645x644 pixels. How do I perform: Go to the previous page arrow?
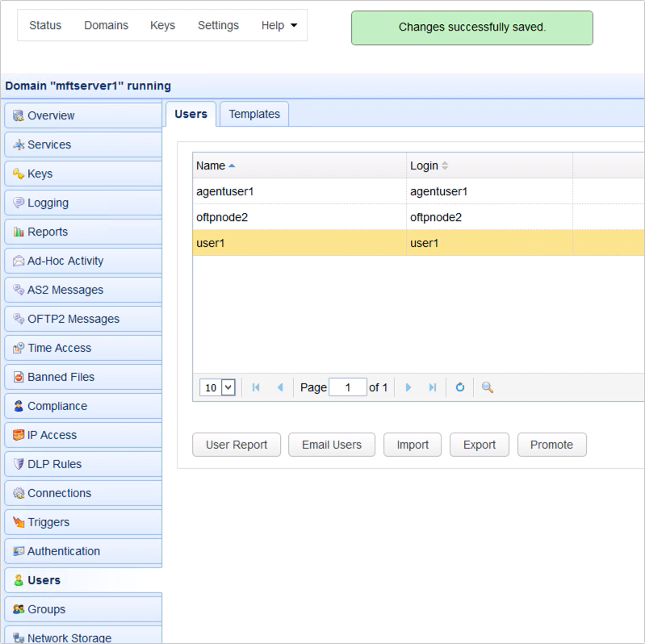(x=280, y=387)
